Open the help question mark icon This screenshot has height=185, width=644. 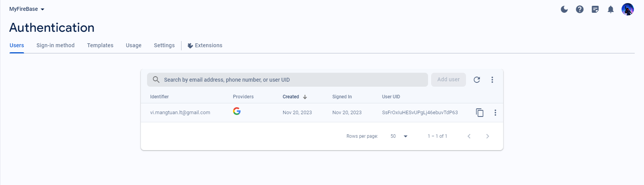[580, 9]
